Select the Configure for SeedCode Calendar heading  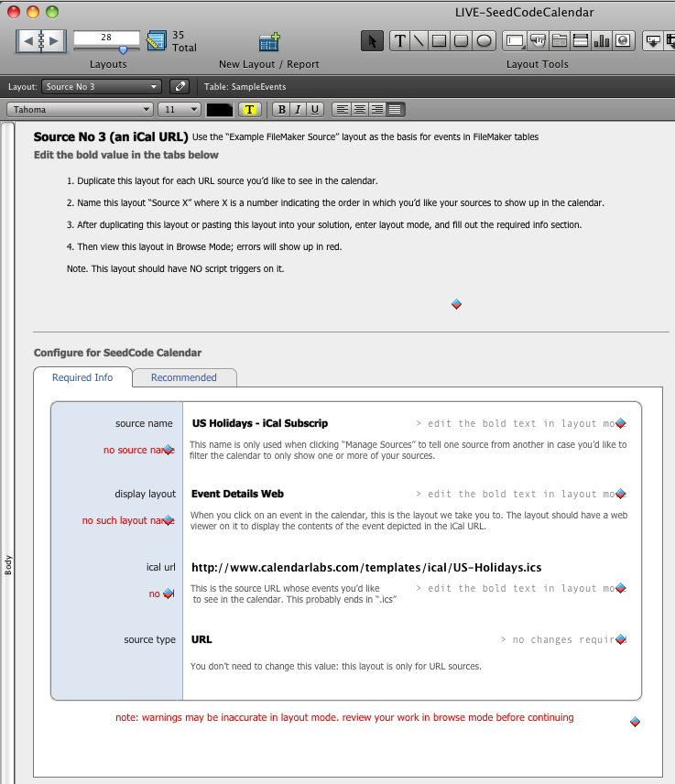click(x=117, y=353)
